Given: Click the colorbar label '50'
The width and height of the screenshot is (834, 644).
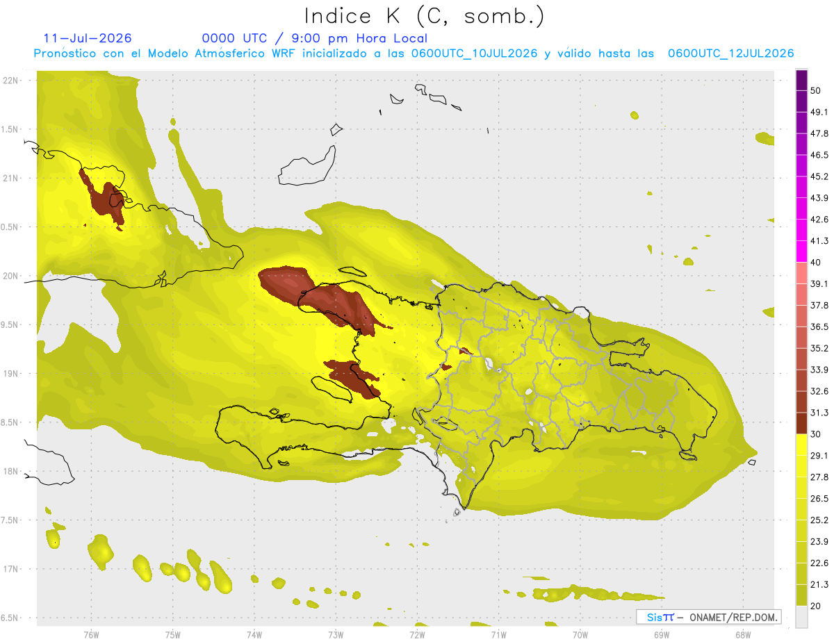Looking at the screenshot, I should [816, 90].
